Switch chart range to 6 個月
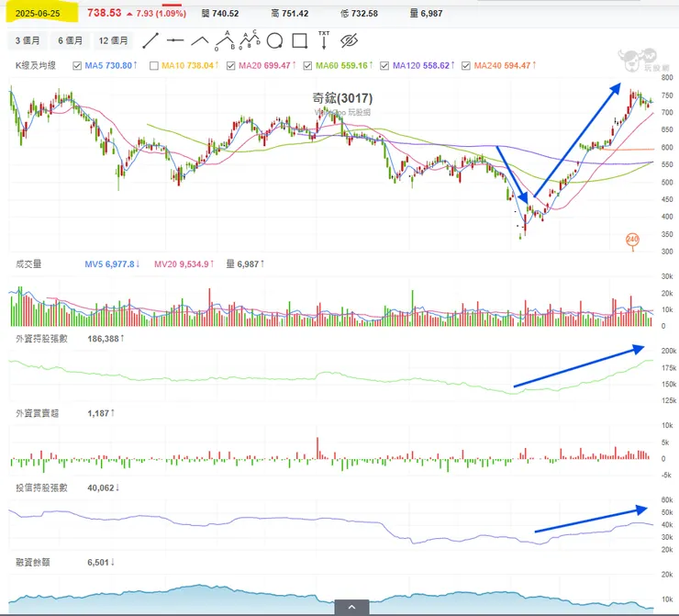The height and width of the screenshot is (616, 679). [70, 40]
